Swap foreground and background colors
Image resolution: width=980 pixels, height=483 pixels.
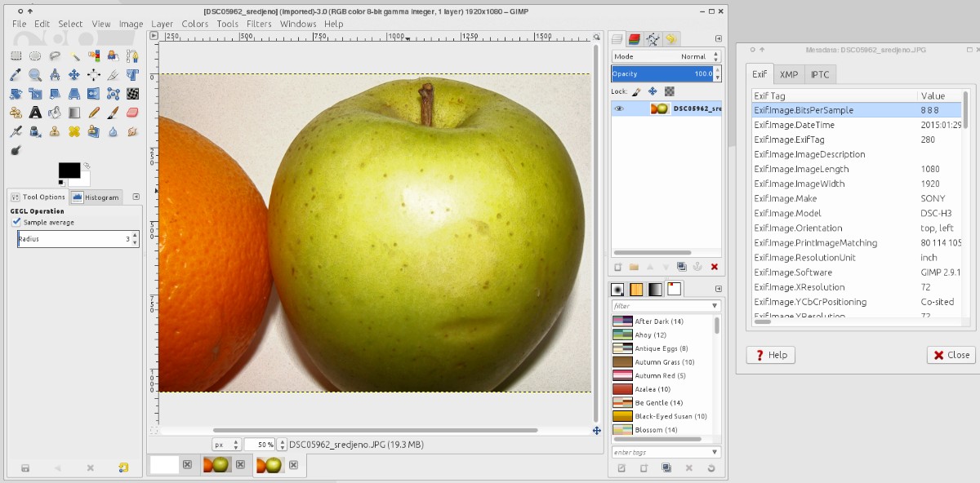[86, 166]
